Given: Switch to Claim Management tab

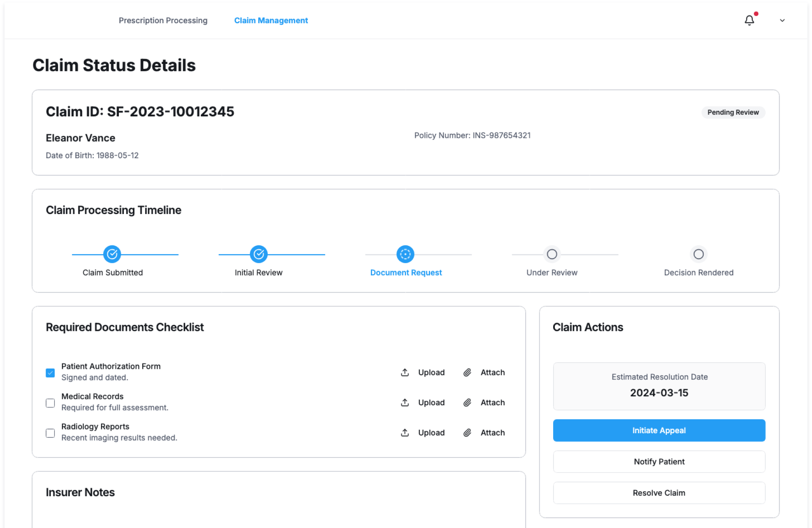Looking at the screenshot, I should [x=271, y=20].
